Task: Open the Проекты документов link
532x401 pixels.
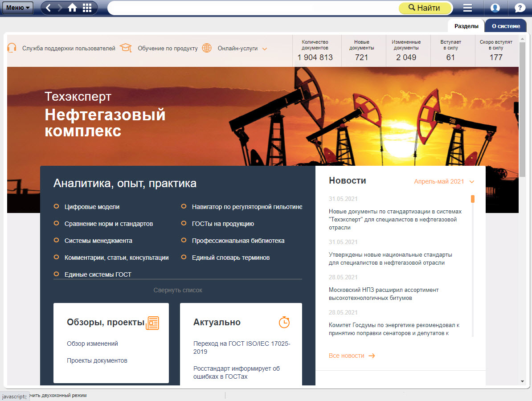Action: point(97,360)
